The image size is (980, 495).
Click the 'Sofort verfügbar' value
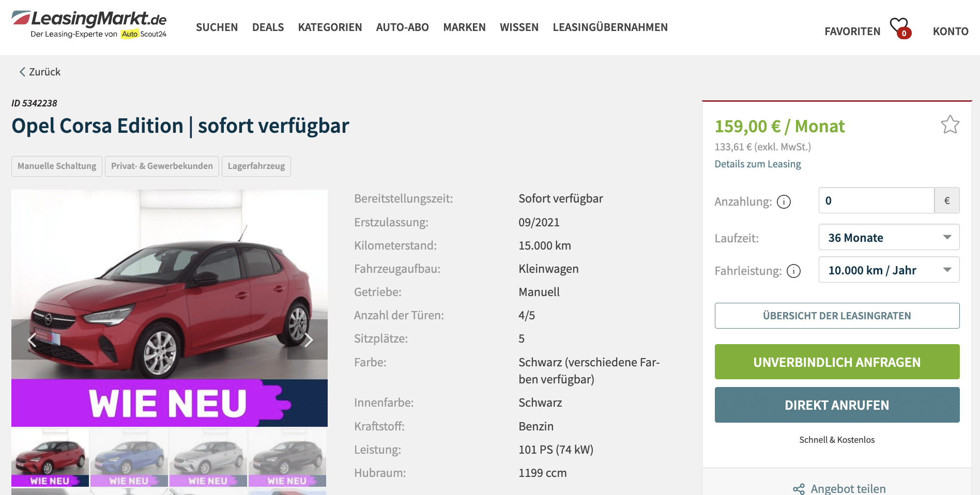(561, 199)
